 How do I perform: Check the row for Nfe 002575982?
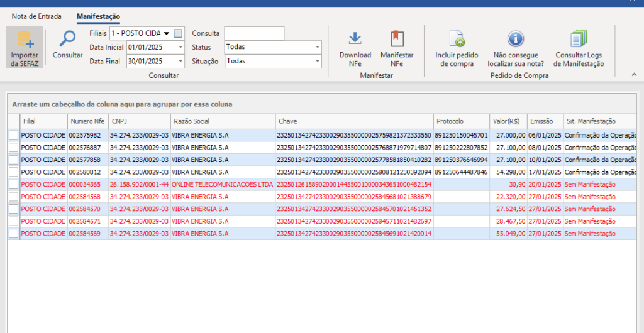click(x=13, y=135)
